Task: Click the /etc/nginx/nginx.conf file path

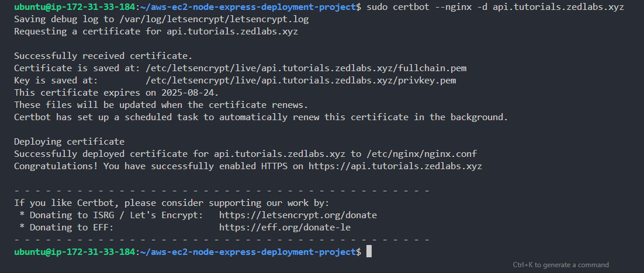Action: 421,154
